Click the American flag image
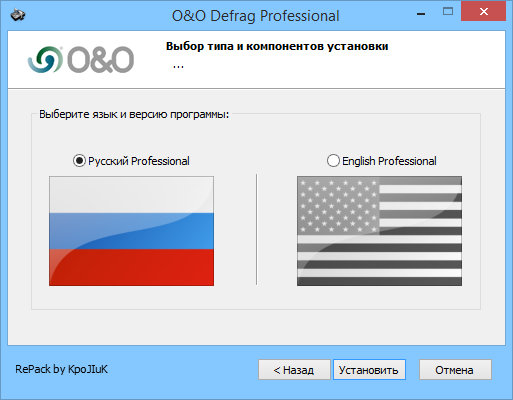Image resolution: width=513 pixels, height=400 pixels. click(x=379, y=231)
